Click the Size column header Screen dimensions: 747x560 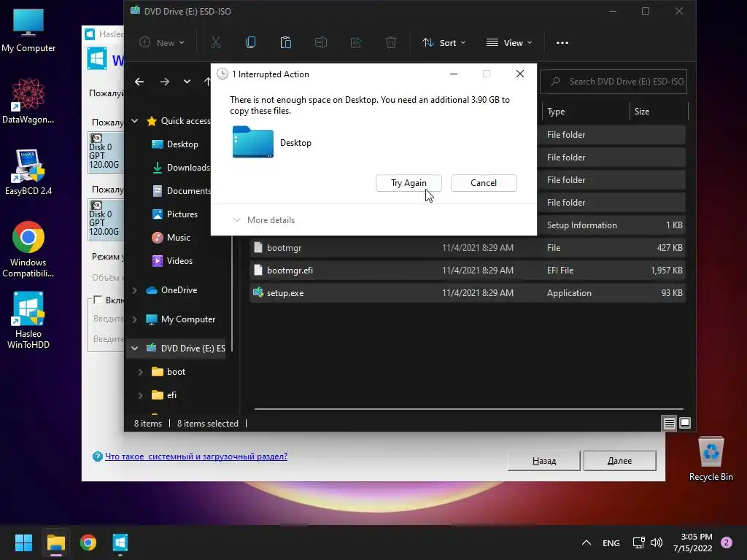(x=659, y=112)
